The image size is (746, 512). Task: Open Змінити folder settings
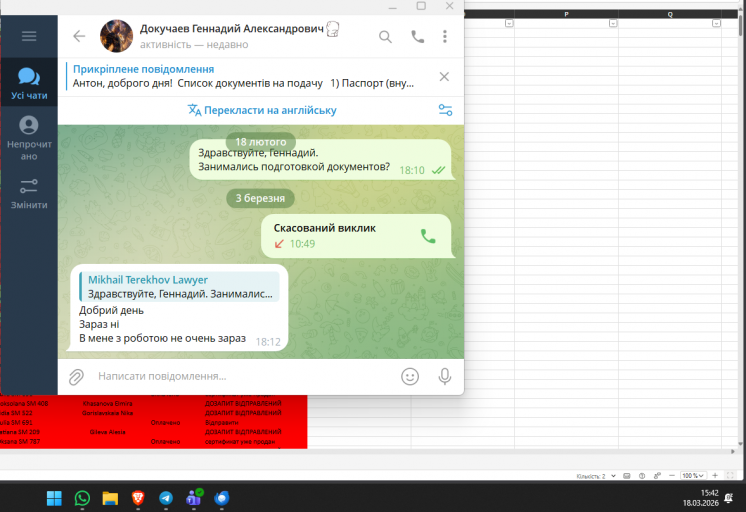(29, 194)
